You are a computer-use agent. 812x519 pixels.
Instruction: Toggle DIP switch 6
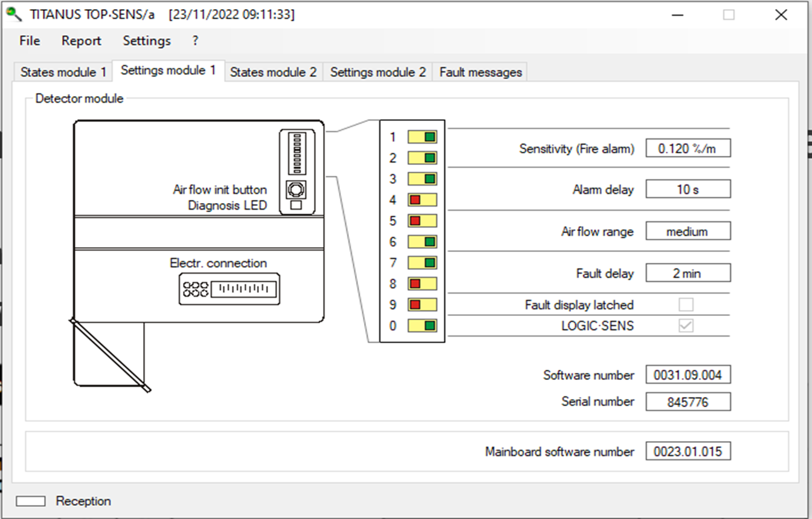click(422, 242)
